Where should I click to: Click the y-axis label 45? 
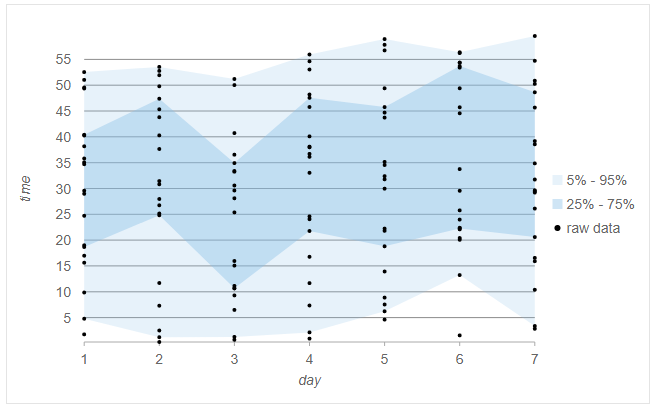pyautogui.click(x=63, y=111)
